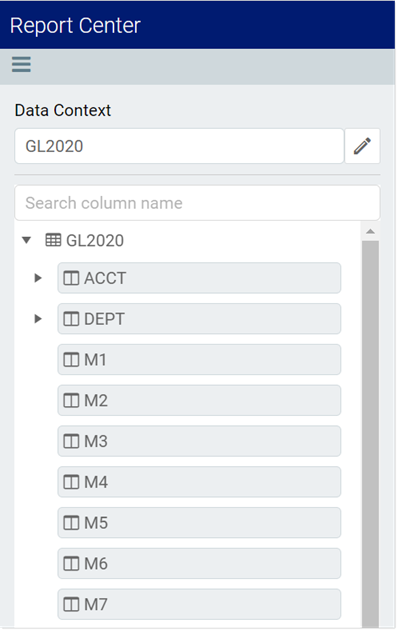Click the column icon on ACCT
398x631 pixels.
coord(71,278)
